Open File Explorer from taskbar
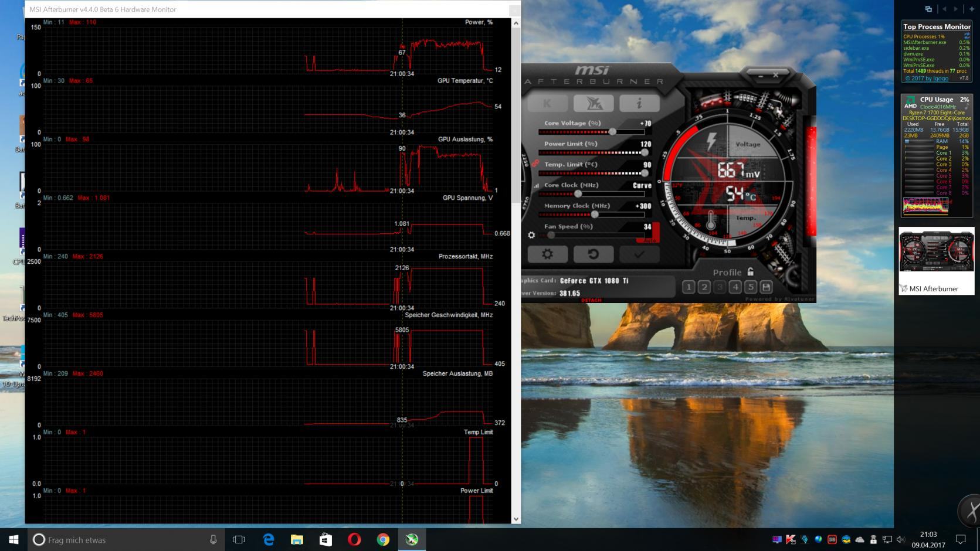The height and width of the screenshot is (551, 980). coord(297,539)
